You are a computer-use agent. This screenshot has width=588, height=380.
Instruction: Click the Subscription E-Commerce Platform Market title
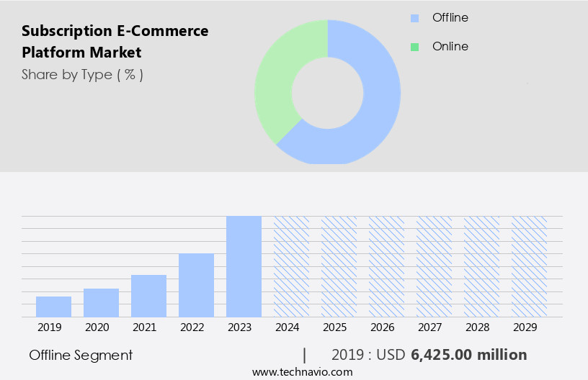pyautogui.click(x=115, y=42)
